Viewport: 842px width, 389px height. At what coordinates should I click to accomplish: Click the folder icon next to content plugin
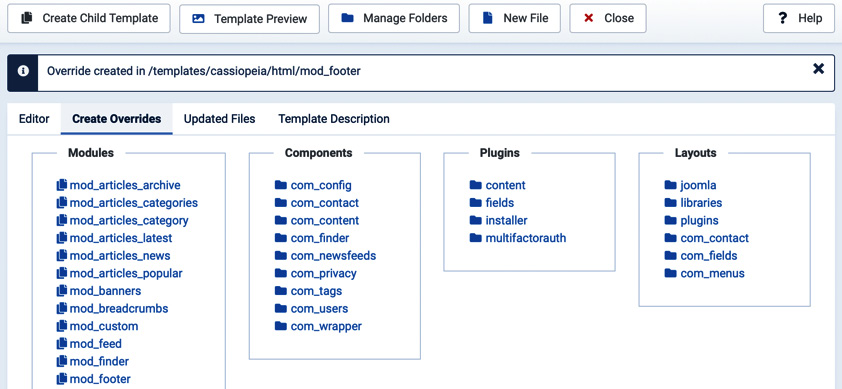click(x=476, y=185)
